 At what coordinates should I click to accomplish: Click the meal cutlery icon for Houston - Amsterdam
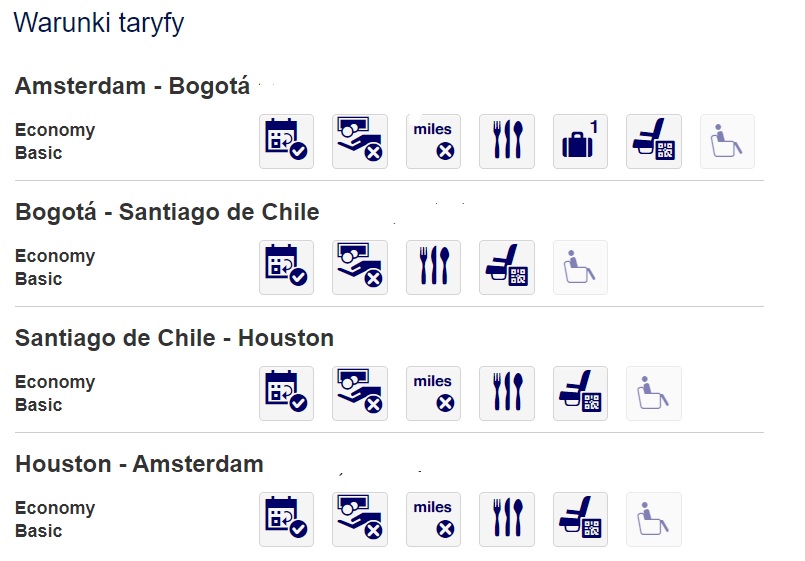click(x=507, y=519)
